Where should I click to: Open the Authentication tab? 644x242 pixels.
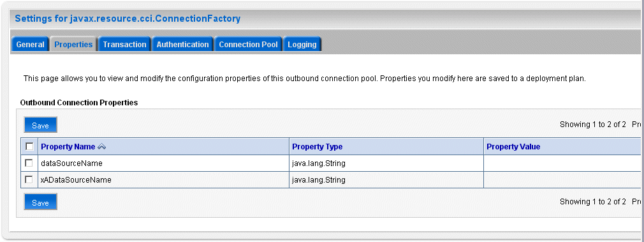[182, 45]
